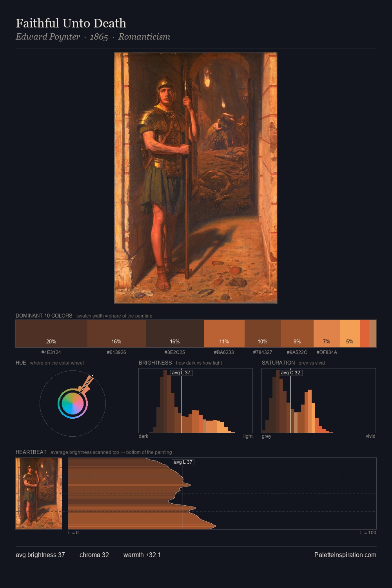Open the small heartbeat painting thumbnail
This screenshot has width=392, height=588.
pyautogui.click(x=39, y=494)
